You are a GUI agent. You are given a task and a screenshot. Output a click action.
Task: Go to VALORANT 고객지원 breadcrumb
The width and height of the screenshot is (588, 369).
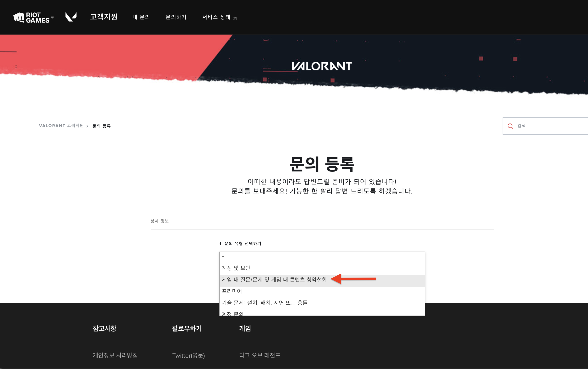(61, 126)
